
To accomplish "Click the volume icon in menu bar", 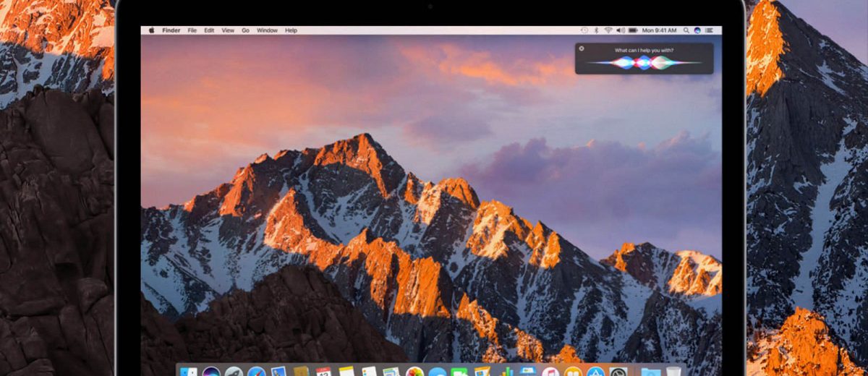I will click(x=621, y=30).
